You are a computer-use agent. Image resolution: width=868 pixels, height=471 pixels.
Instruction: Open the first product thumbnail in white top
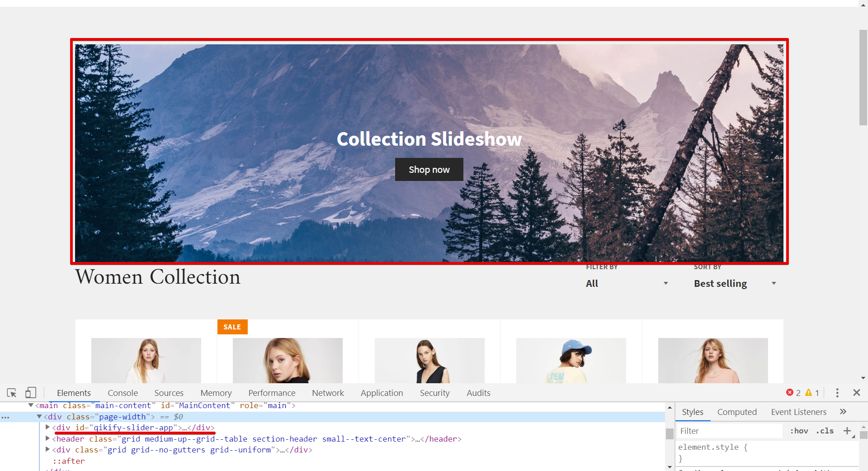[146, 361]
